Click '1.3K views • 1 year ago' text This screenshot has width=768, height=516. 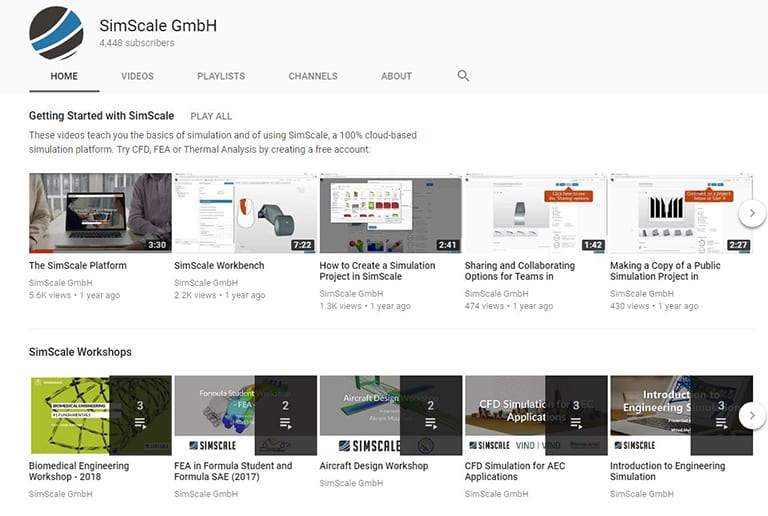(x=365, y=306)
